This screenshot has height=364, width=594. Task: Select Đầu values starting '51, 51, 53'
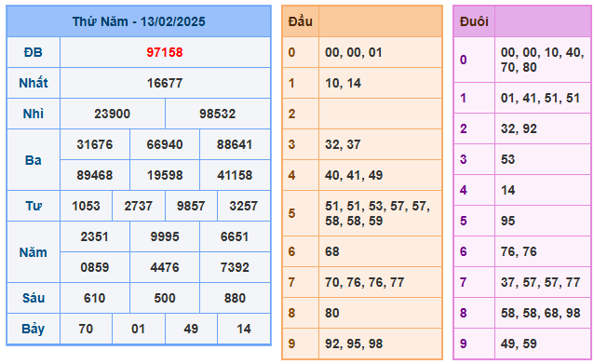pyautogui.click(x=377, y=213)
